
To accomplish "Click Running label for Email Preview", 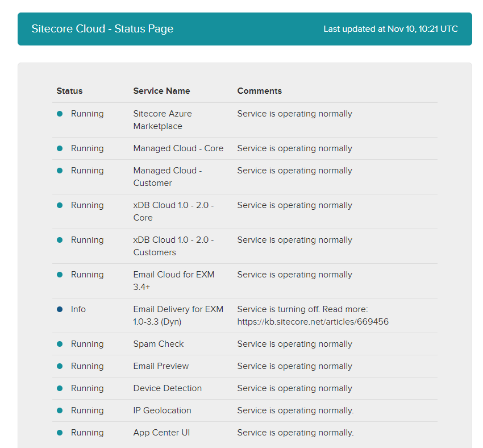I will [87, 366].
